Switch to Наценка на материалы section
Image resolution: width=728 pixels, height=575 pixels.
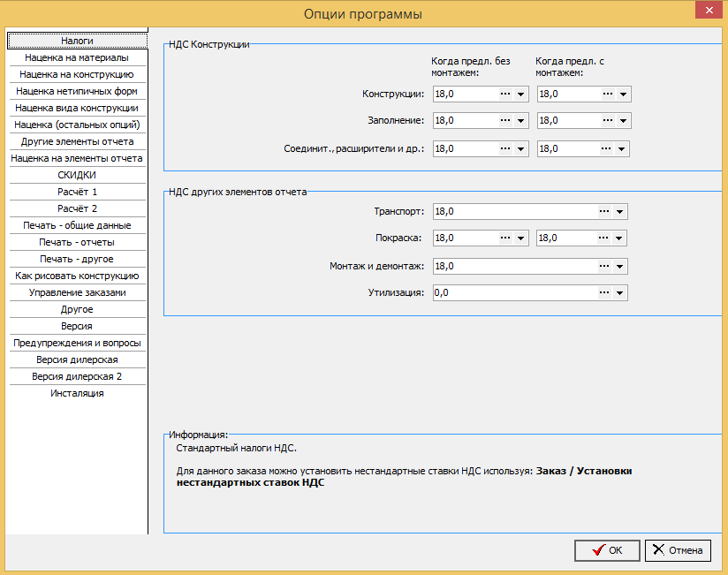coord(77,57)
